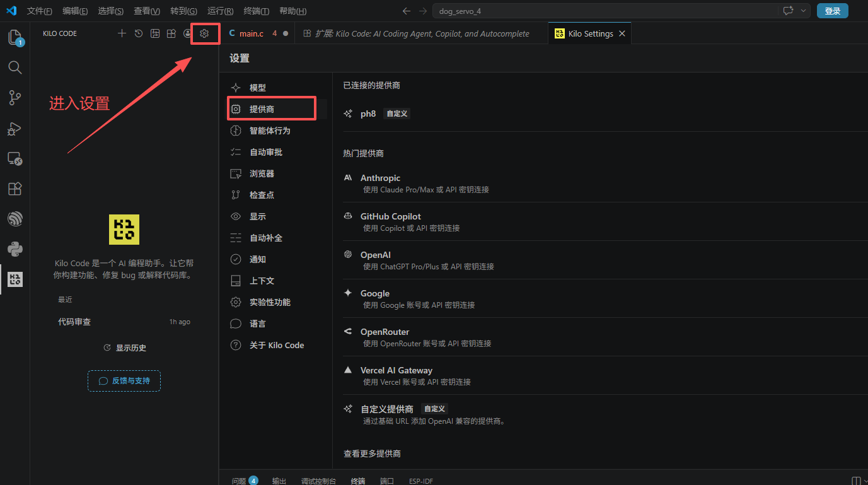
Task: Open the 运行(R) menu
Action: coord(220,11)
